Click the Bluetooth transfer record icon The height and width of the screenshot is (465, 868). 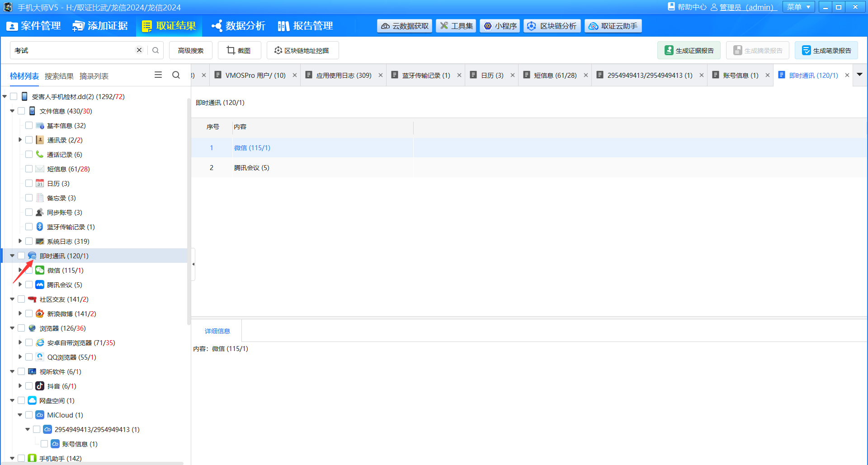(40, 227)
